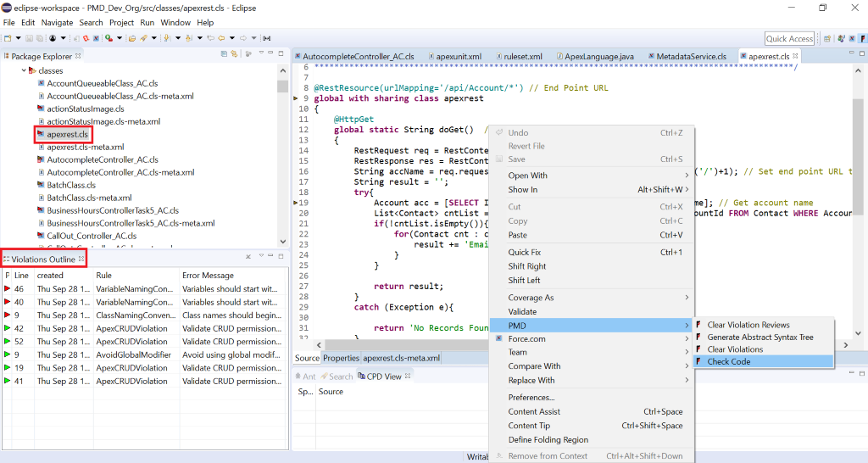Image resolution: width=868 pixels, height=463 pixels.
Task: Switch to the Force.com perspective icon
Action: (x=852, y=38)
